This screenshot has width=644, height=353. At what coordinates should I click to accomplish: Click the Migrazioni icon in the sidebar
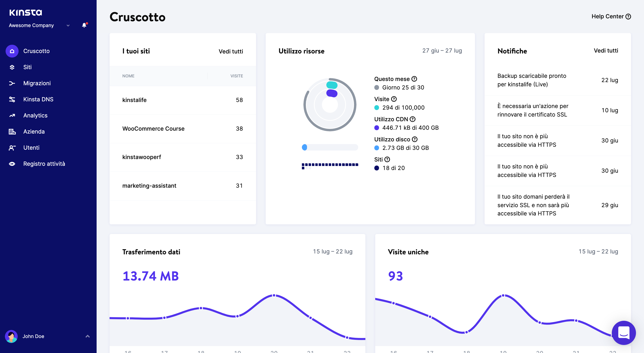[x=12, y=83]
